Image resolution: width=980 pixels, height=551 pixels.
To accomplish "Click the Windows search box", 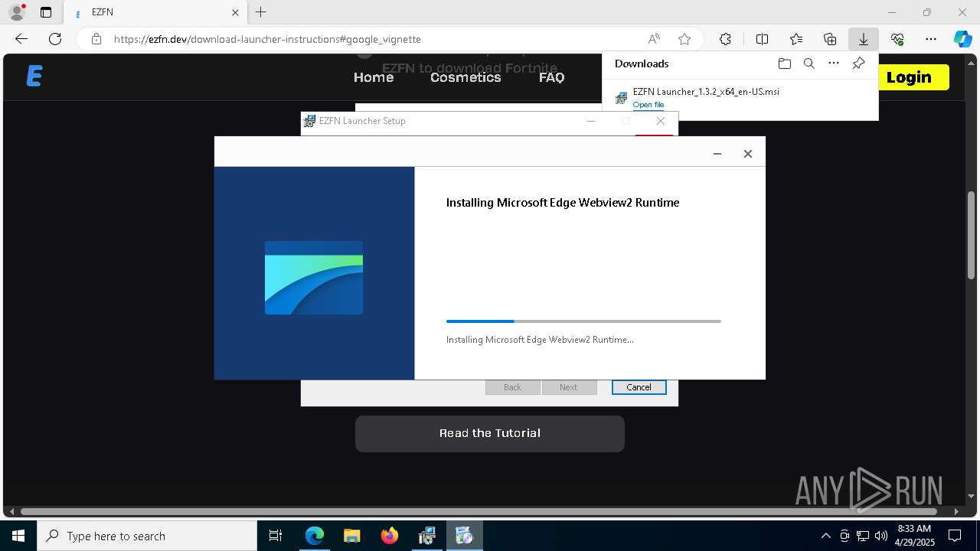I will coord(147,536).
